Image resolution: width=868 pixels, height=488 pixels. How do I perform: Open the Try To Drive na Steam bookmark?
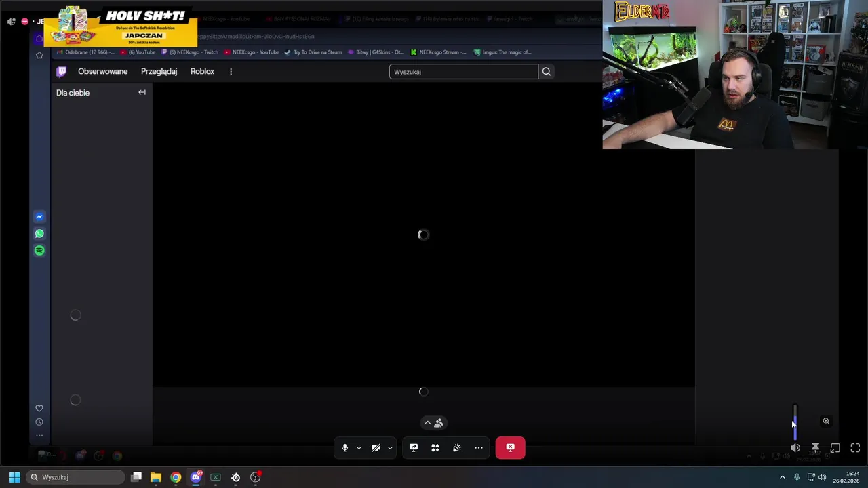(313, 52)
